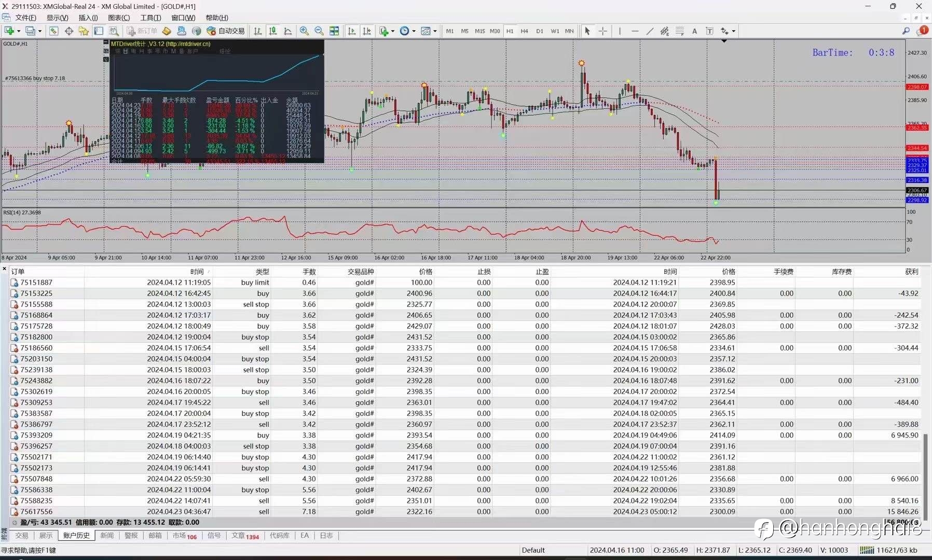Open Market Watch window icon
The width and height of the screenshot is (932, 560).
(53, 31)
